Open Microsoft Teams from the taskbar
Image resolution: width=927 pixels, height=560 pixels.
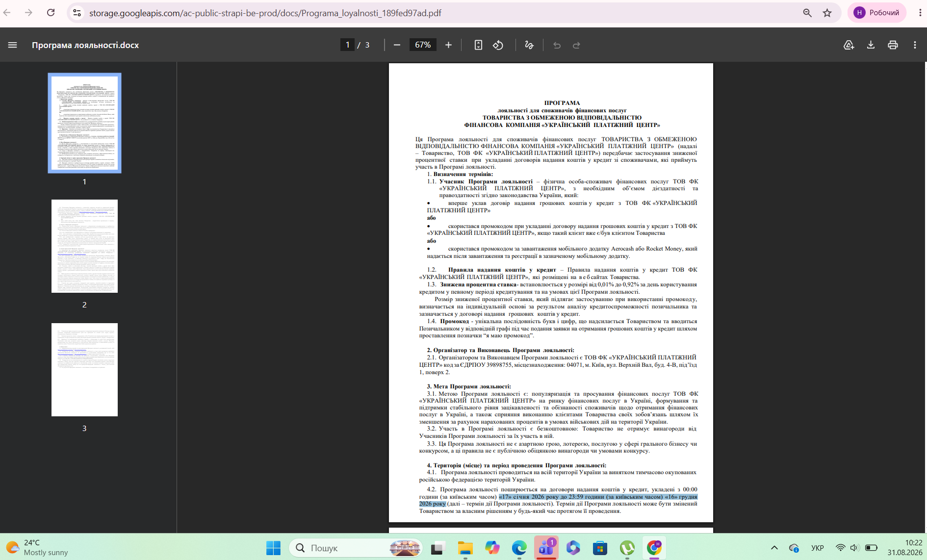tap(546, 548)
